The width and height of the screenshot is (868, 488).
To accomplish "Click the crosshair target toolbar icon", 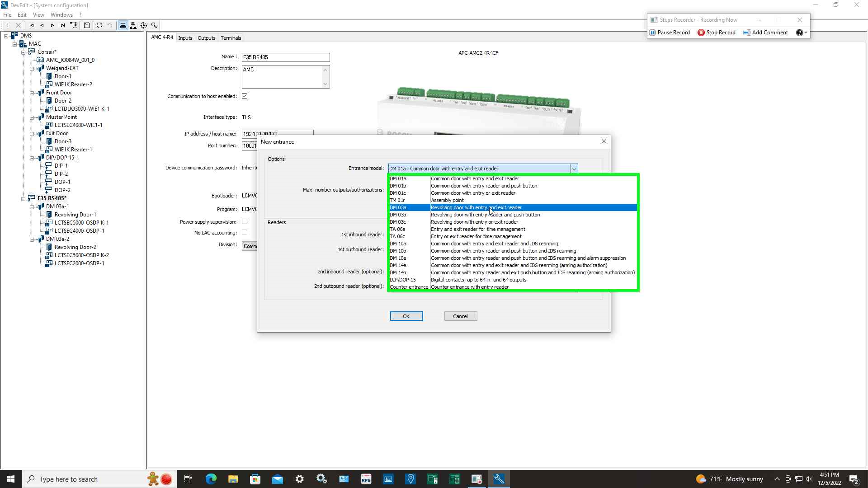I will (x=144, y=25).
